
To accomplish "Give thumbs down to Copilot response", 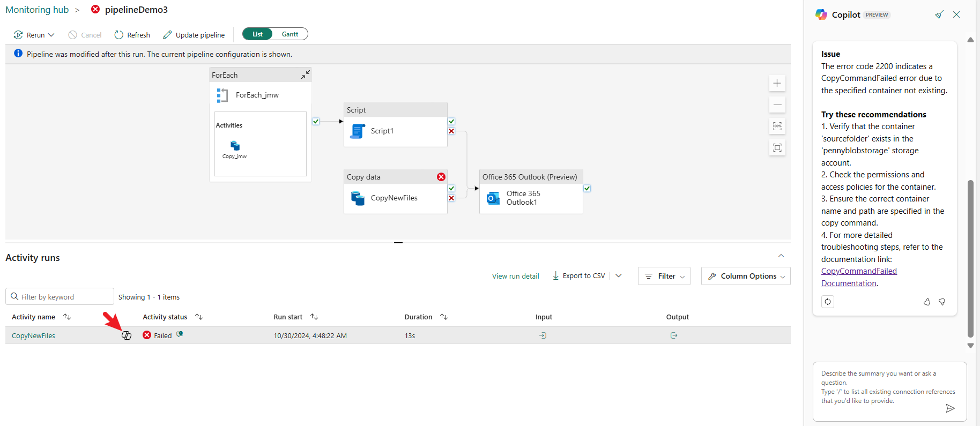I will (x=942, y=302).
